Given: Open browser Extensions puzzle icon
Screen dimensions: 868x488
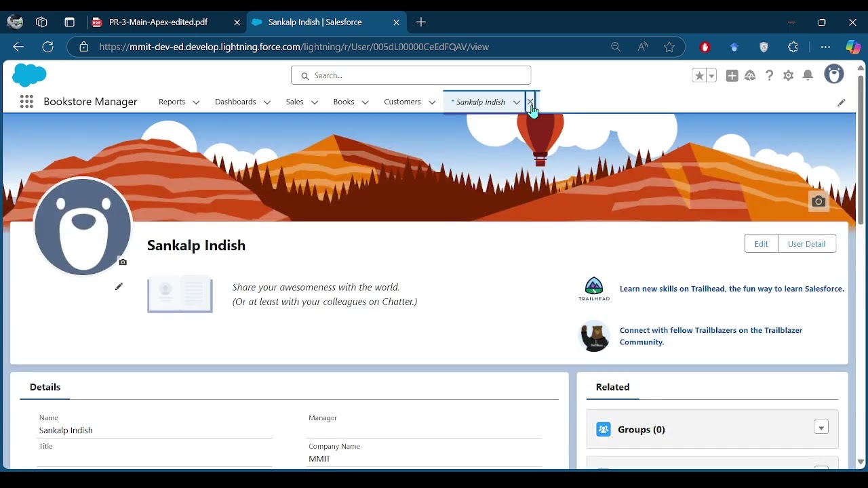Looking at the screenshot, I should (x=793, y=47).
